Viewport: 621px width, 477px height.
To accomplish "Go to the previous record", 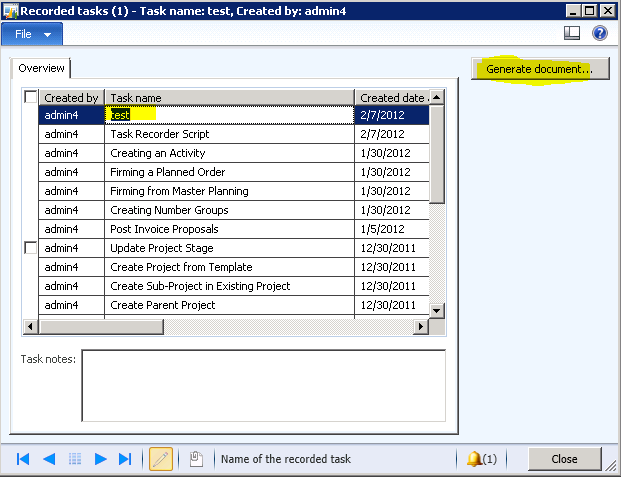I will (x=49, y=459).
